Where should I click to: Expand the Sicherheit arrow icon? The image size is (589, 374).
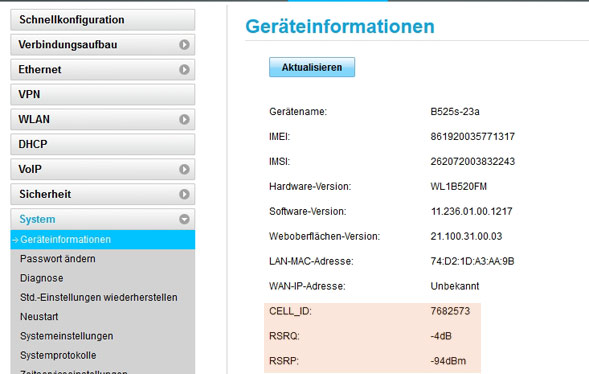pos(184,194)
